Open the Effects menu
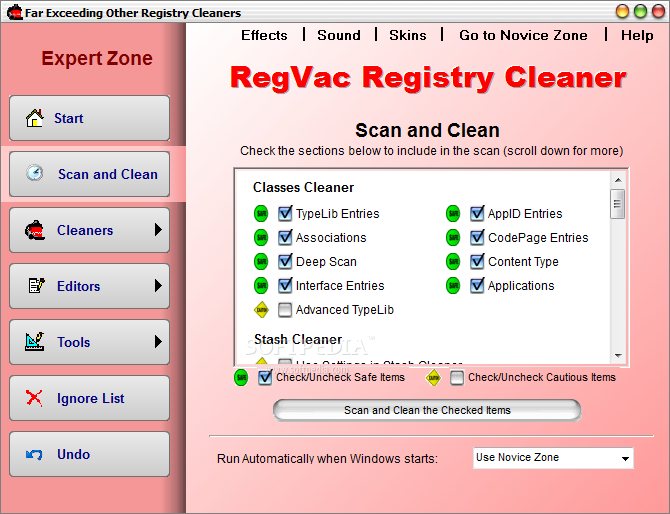 tap(264, 35)
